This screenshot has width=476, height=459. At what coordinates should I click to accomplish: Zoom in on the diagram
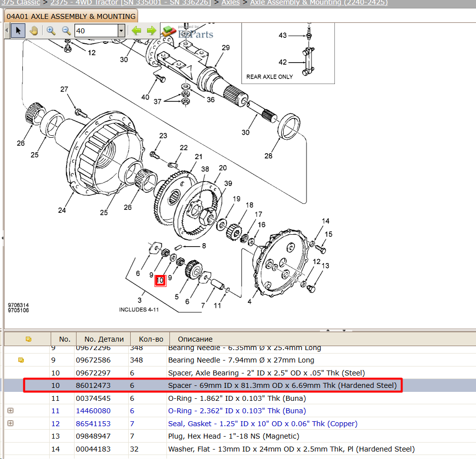51,31
